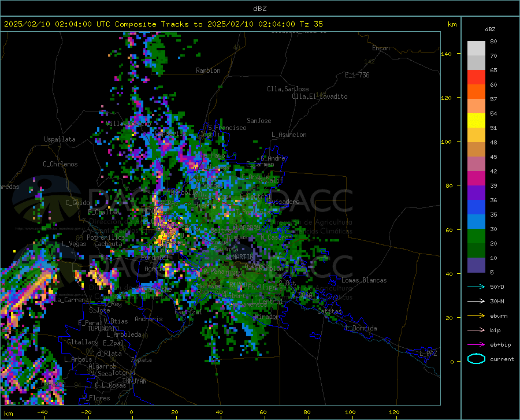Click the '50YD' legend label
Viewport: 520px width, 420px height.
(x=497, y=287)
